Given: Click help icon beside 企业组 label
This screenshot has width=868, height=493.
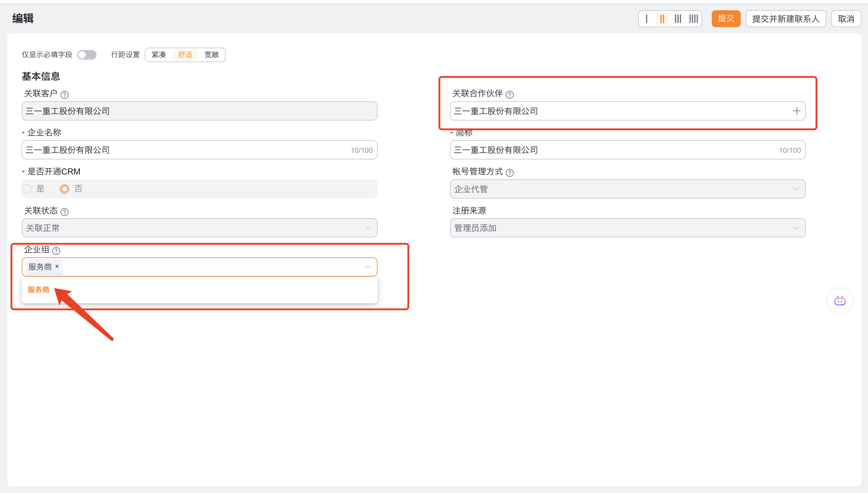Looking at the screenshot, I should [56, 250].
